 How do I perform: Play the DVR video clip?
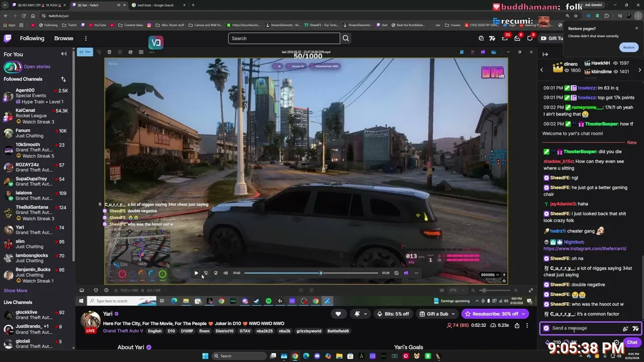point(196,273)
